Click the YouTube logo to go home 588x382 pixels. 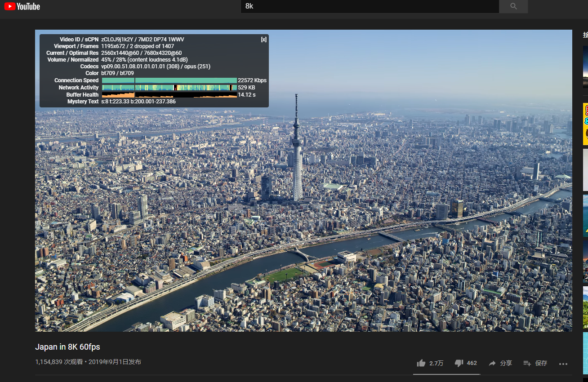coord(22,6)
